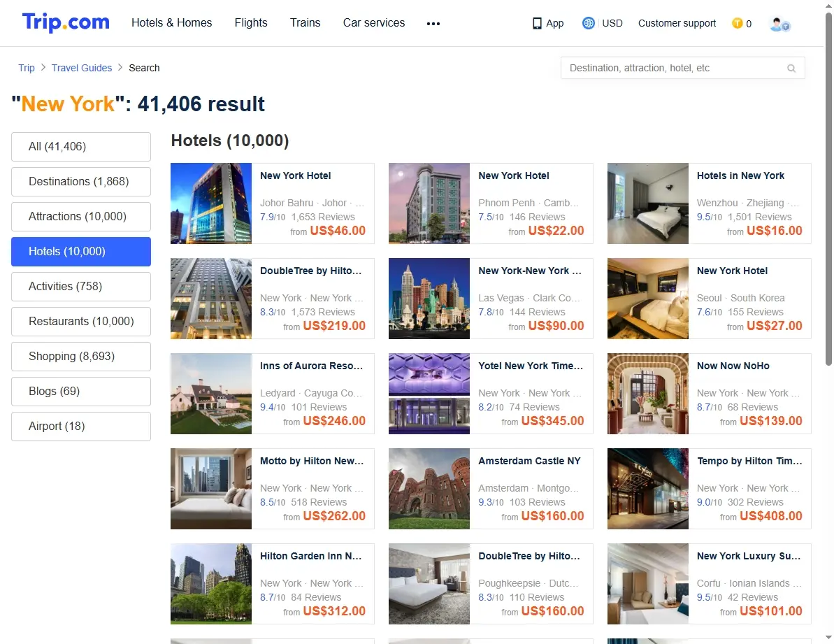Click 1,573 Reviews on DoubleTree New York

click(x=323, y=312)
